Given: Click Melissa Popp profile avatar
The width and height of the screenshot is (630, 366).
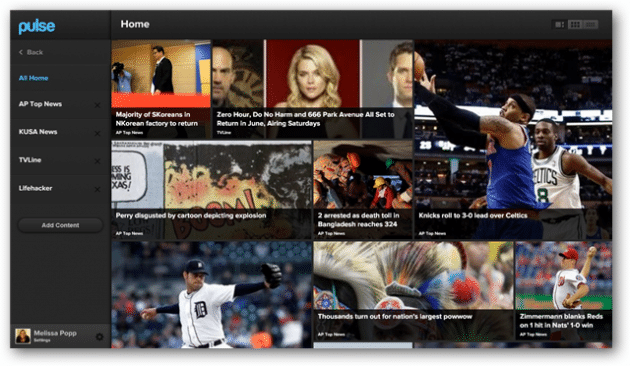Looking at the screenshot, I should click(23, 336).
